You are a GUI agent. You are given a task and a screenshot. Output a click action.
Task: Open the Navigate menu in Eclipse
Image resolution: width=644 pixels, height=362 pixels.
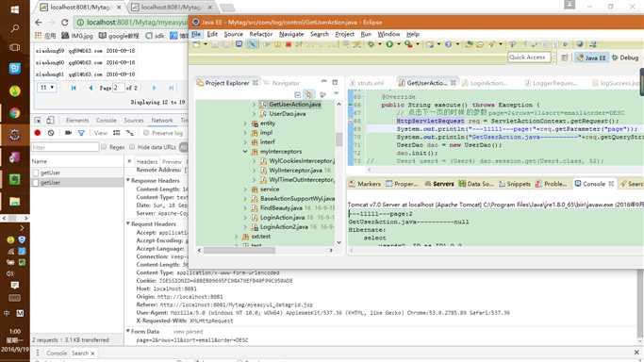click(291, 34)
